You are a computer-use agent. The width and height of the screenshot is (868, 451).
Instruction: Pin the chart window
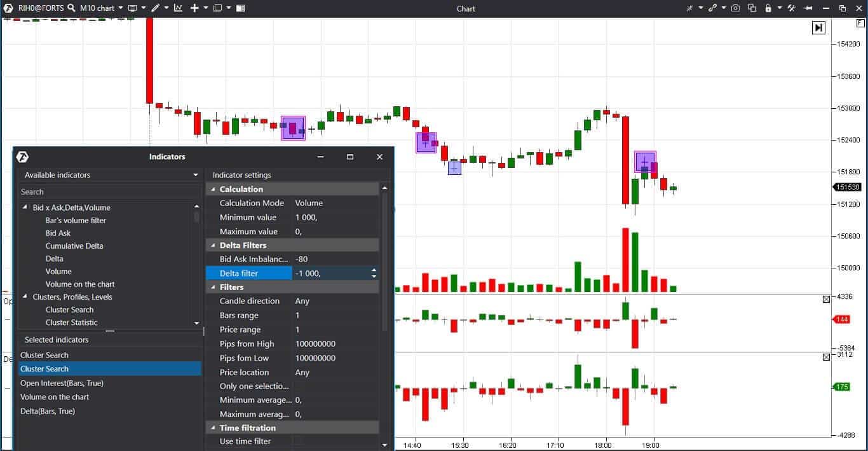click(x=807, y=8)
